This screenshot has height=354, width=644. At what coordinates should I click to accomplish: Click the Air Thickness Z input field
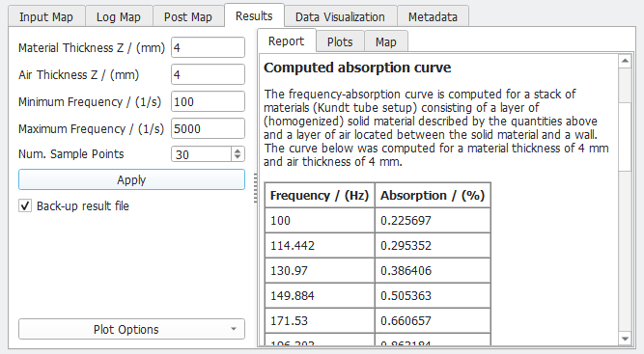point(208,74)
